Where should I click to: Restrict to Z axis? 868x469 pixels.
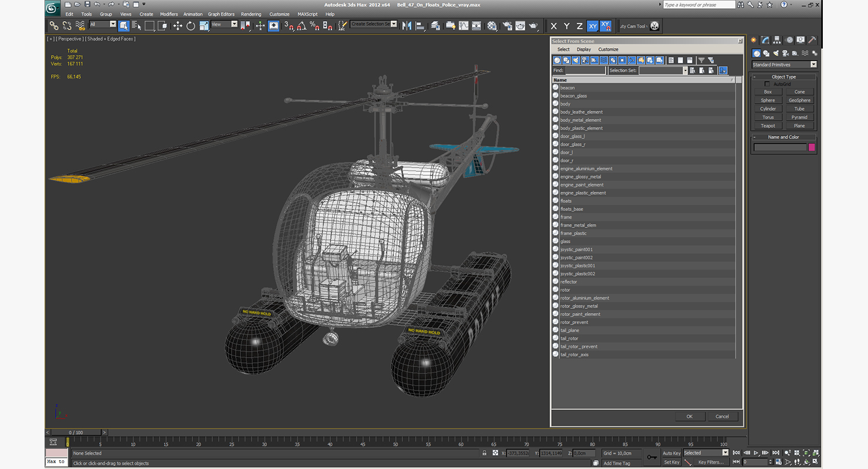pos(579,26)
